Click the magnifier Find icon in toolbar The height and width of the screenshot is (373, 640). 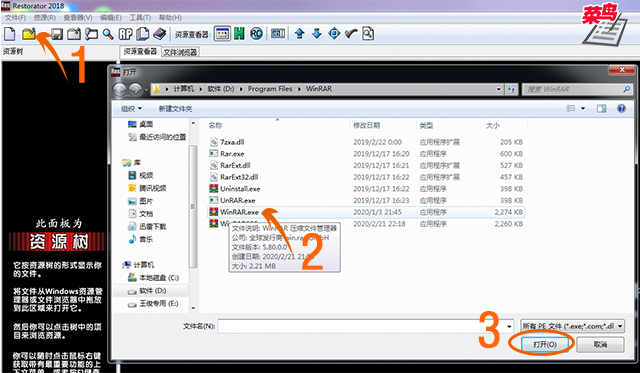[108, 34]
